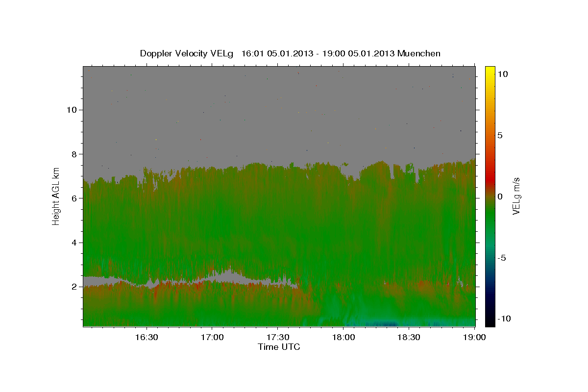Click the colorbar label '10'
588x392 pixels.
(x=503, y=74)
